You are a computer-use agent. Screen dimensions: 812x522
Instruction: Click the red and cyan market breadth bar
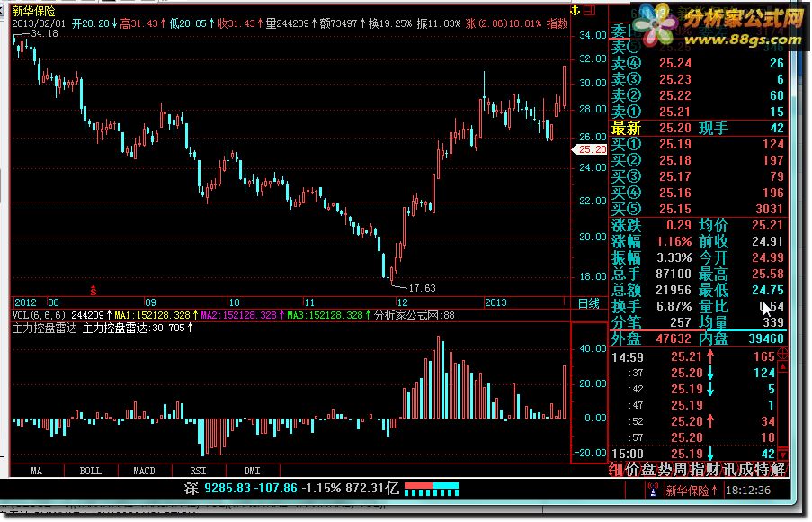432,489
